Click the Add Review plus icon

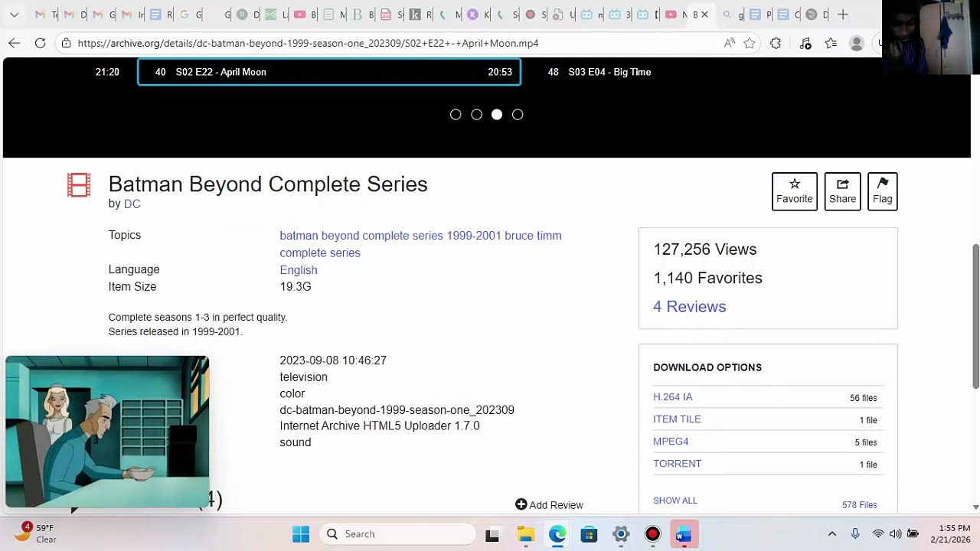[521, 504]
